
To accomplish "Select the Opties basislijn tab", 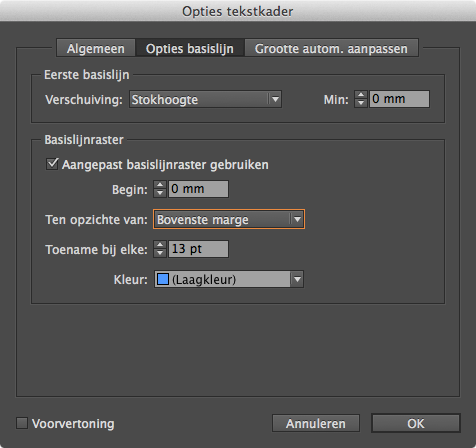I will pyautogui.click(x=190, y=48).
